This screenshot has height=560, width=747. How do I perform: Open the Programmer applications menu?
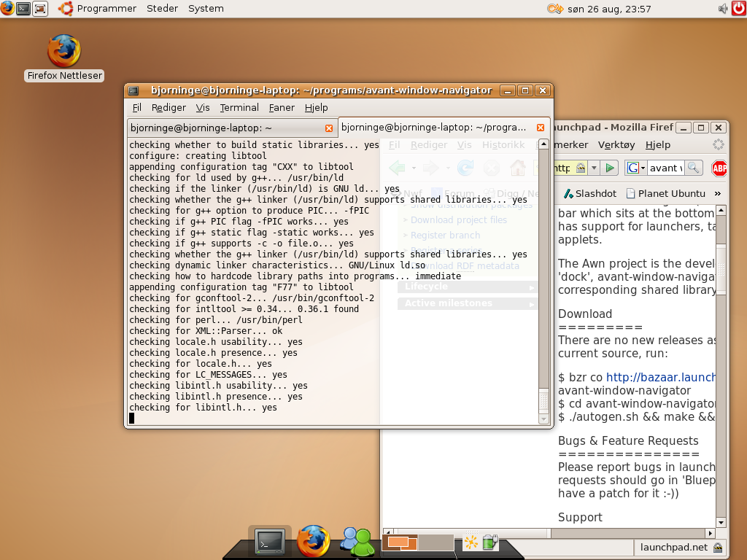[107, 9]
